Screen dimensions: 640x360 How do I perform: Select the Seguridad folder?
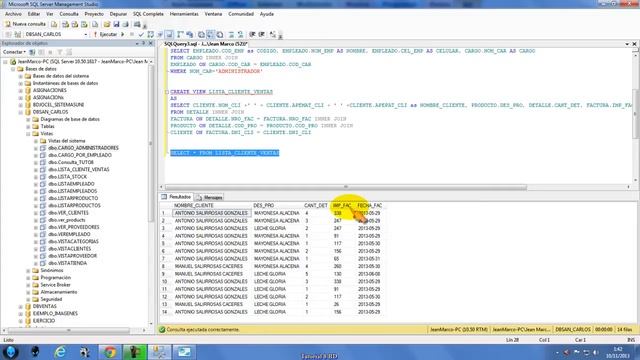click(x=51, y=299)
